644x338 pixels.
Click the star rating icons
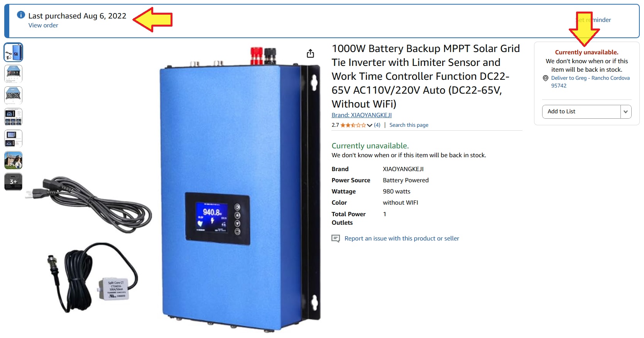353,125
